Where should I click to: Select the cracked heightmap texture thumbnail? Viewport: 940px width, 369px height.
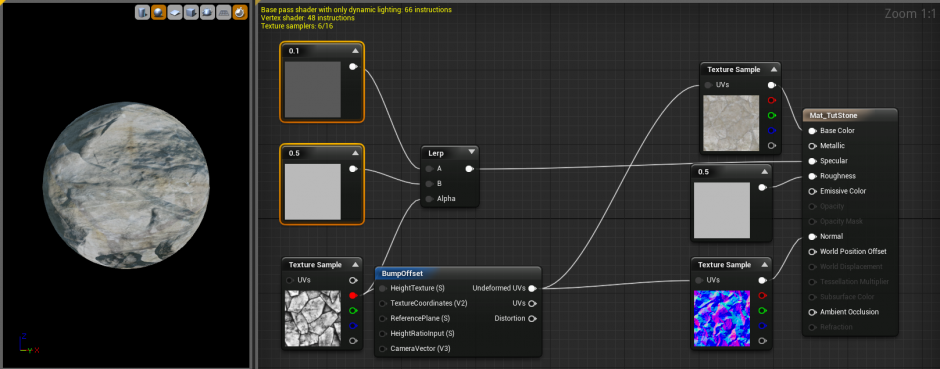(312, 319)
